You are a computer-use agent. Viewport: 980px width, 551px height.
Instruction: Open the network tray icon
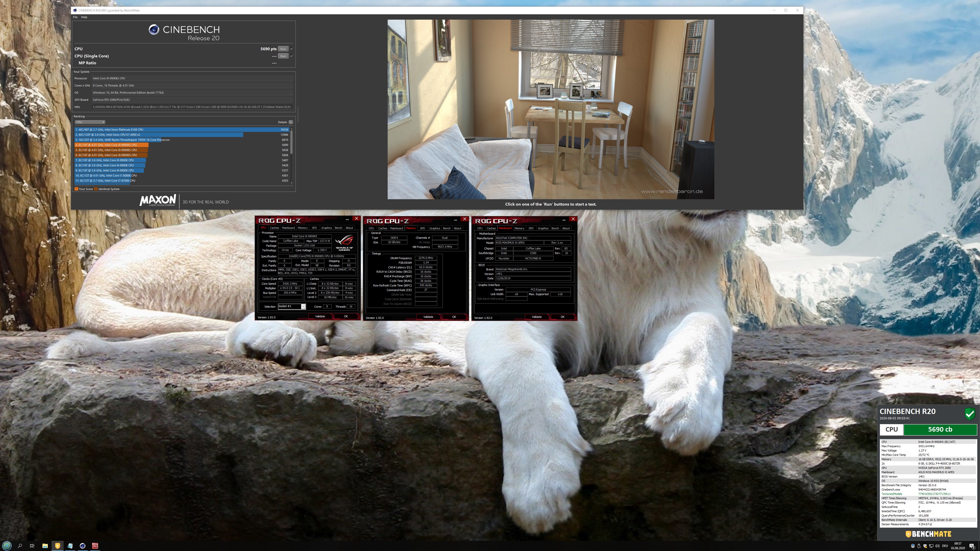[x=931, y=546]
